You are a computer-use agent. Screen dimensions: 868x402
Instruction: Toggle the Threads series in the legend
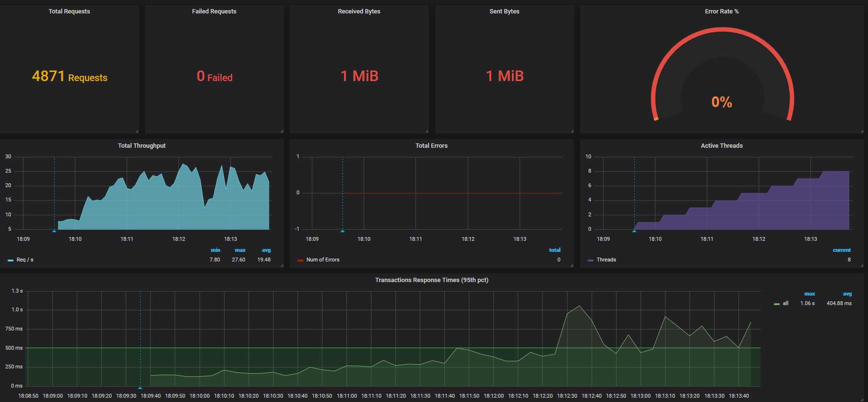(606, 260)
